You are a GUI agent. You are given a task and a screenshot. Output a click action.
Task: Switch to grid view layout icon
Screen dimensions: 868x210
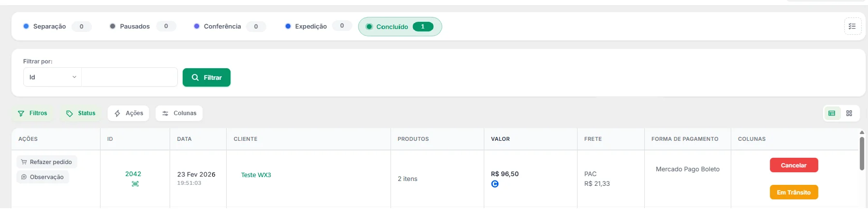(x=849, y=113)
